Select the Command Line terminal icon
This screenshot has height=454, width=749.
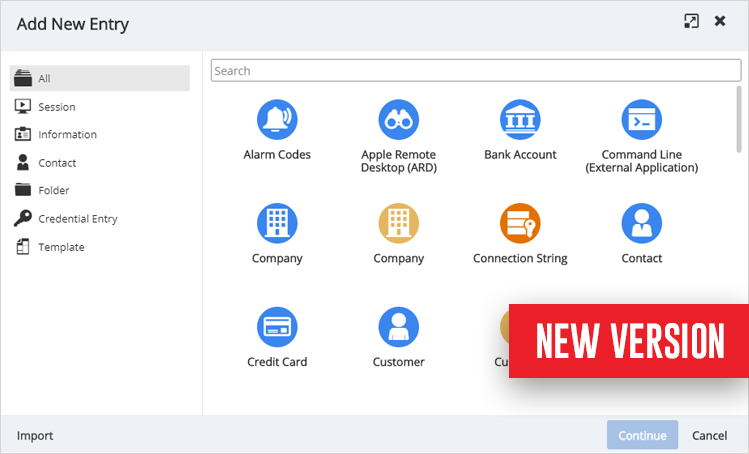pyautogui.click(x=641, y=120)
